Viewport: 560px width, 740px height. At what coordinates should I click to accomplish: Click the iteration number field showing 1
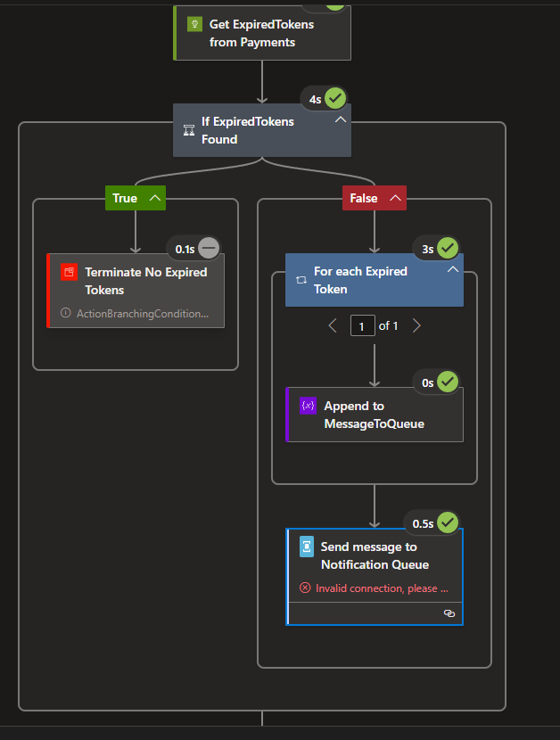tap(363, 325)
